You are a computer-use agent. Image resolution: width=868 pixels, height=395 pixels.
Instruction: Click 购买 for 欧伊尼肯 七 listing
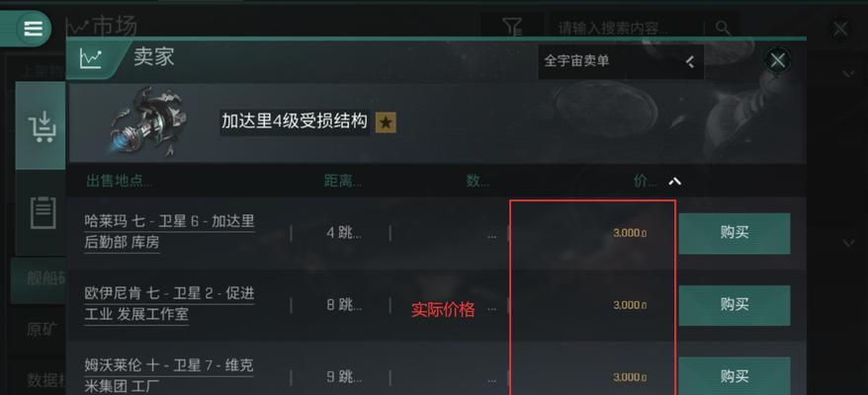click(x=734, y=305)
